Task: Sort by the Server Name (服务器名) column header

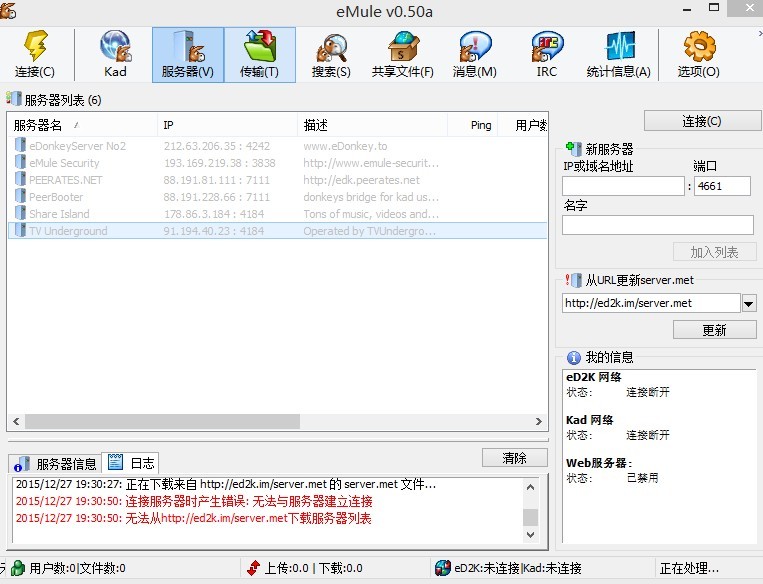Action: click(x=83, y=126)
